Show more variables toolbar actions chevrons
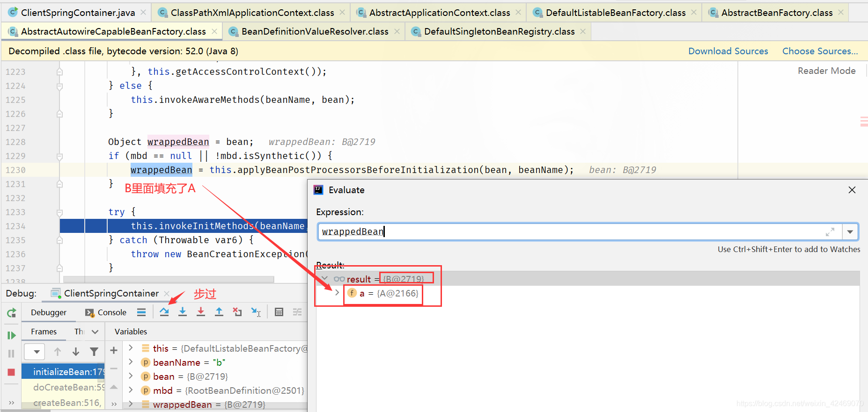868x412 pixels. tap(114, 404)
